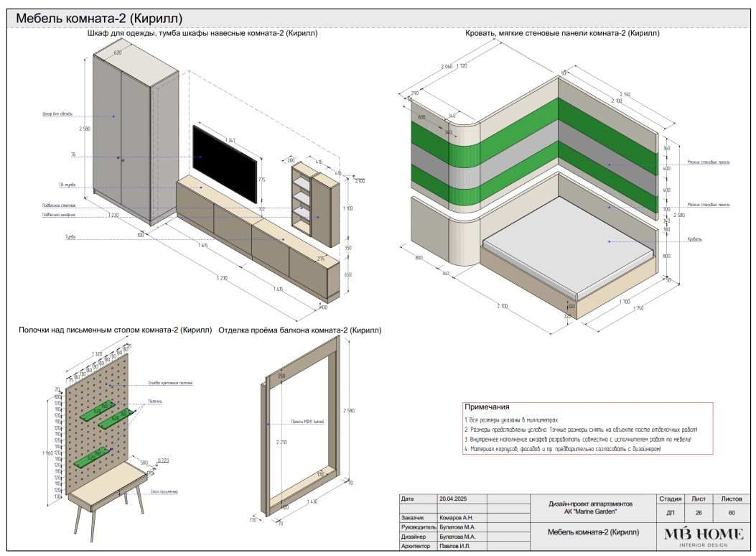Screen dimensions: 756x556
Task: Click the 'Заказчик' row label
Action: (x=413, y=517)
